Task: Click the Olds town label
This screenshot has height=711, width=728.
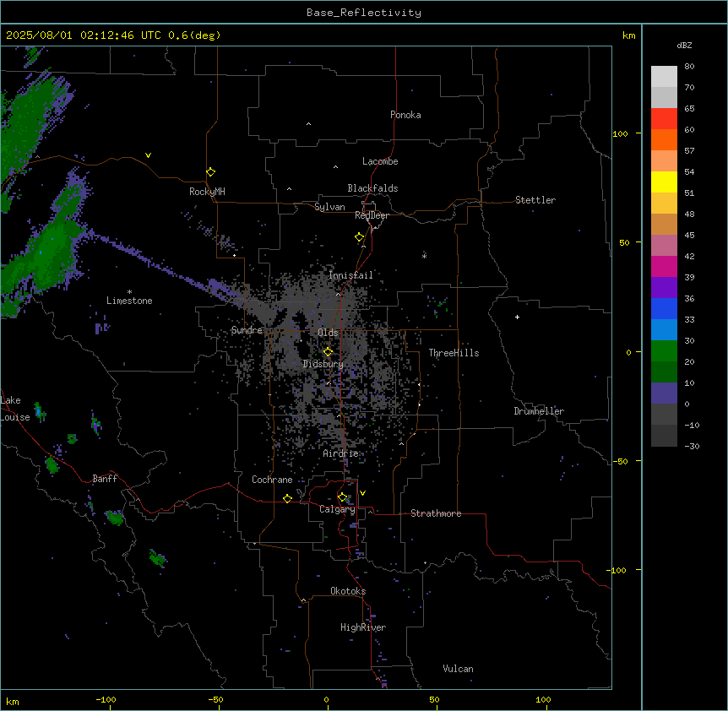Action: [328, 333]
